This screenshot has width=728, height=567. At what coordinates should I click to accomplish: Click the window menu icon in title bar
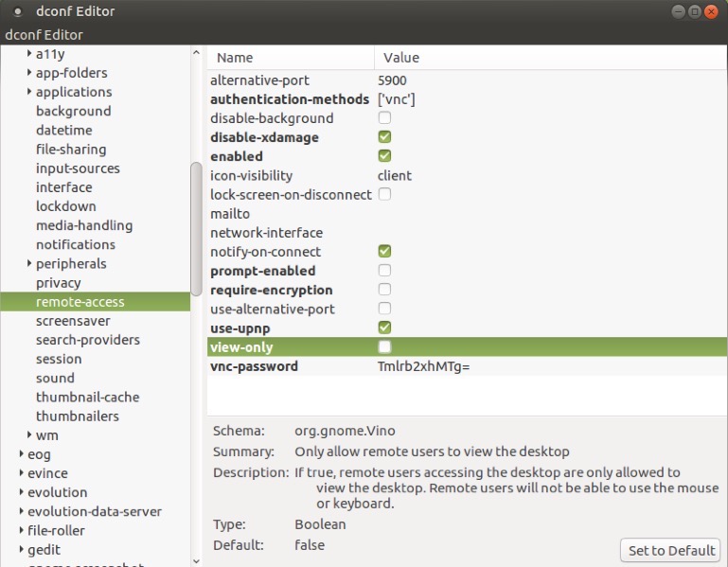point(18,12)
